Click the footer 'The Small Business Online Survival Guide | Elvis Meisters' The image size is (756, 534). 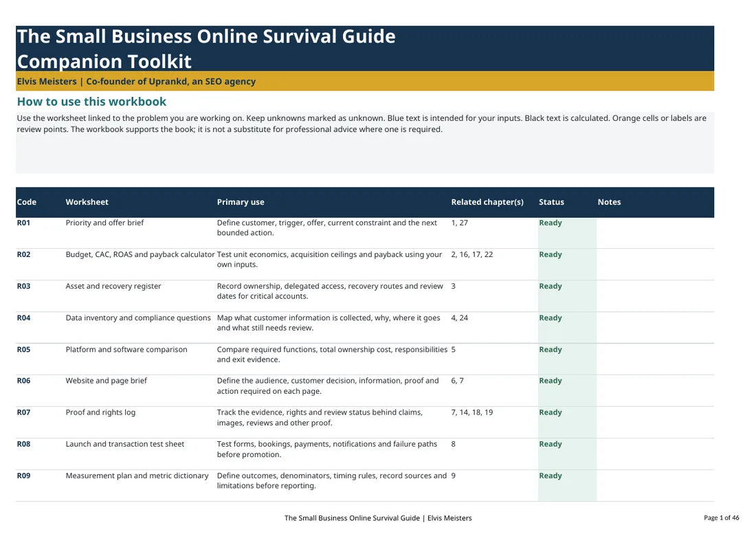point(378,518)
